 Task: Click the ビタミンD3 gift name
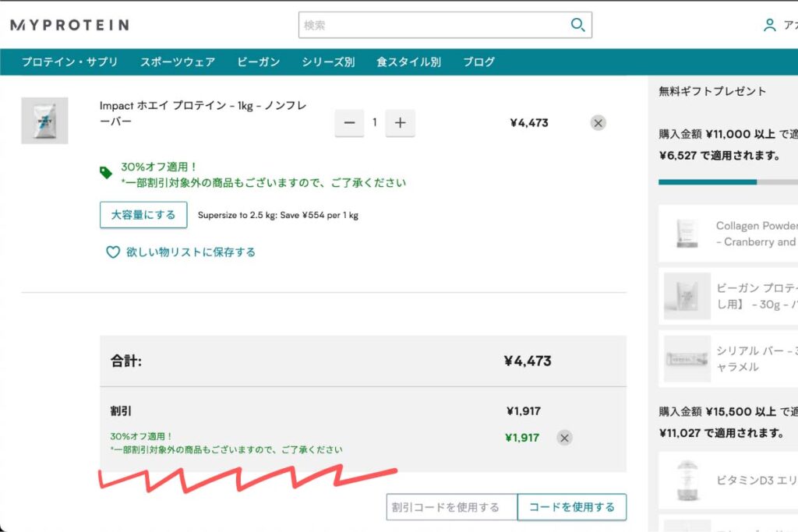coord(757,480)
